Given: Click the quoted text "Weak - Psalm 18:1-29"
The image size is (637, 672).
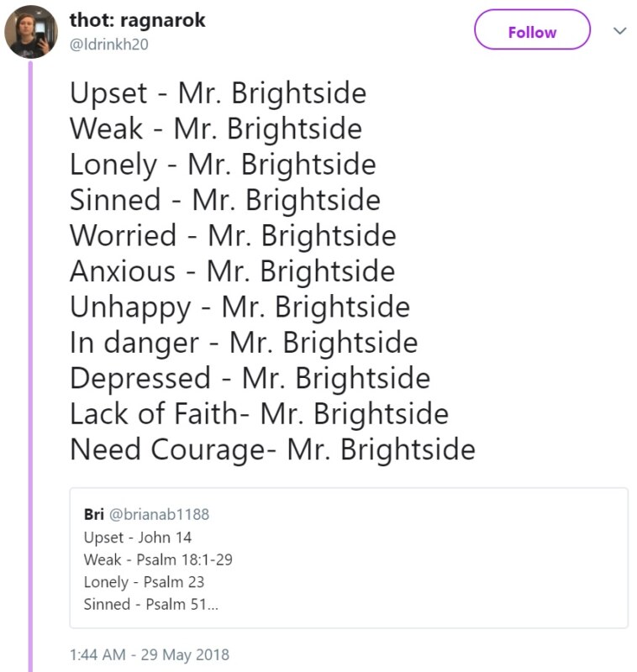Looking at the screenshot, I should 158,559.
